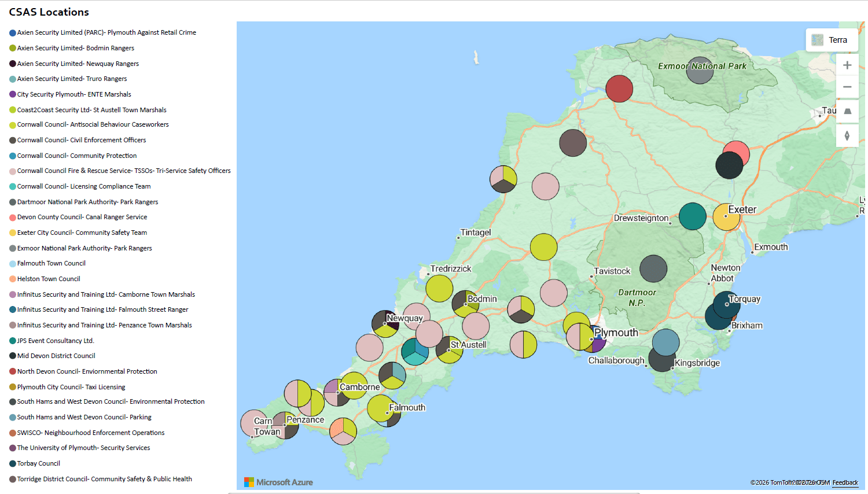Select Cornwall Council- Civil Enforcement Officers

[81, 140]
